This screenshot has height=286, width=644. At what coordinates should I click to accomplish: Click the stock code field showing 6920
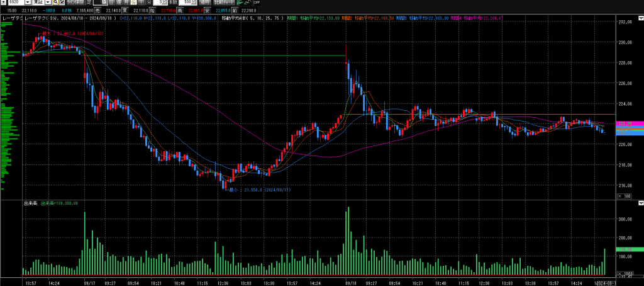(13, 3)
